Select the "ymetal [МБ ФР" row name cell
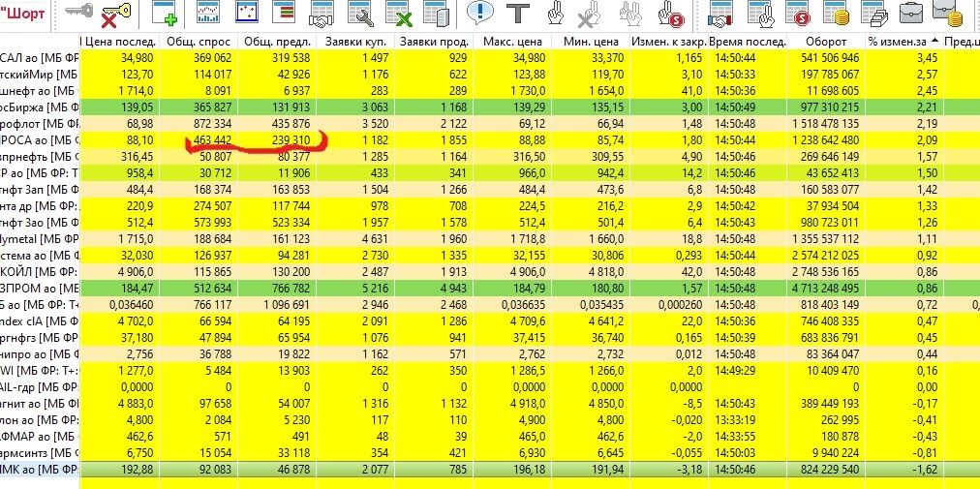980x489 pixels. coord(40,239)
